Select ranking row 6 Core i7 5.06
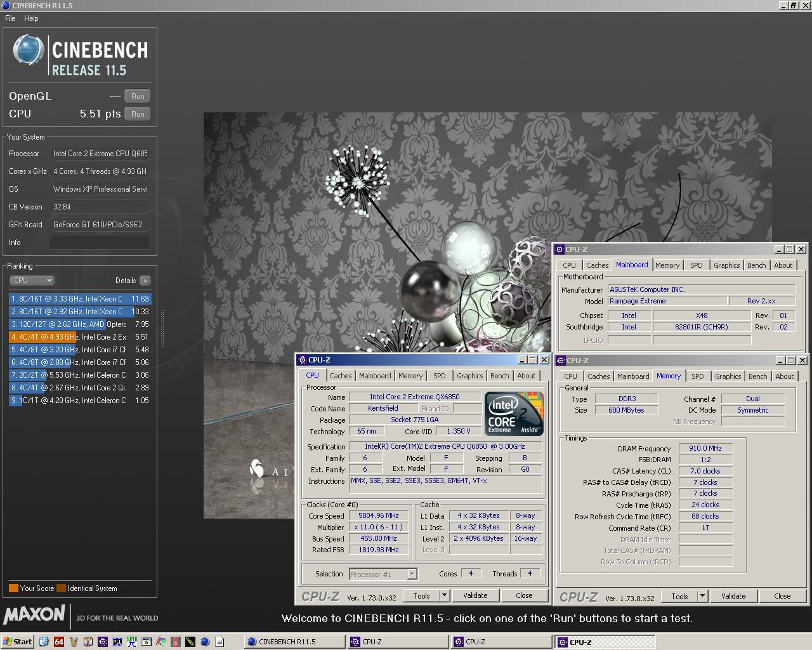 (x=80, y=362)
